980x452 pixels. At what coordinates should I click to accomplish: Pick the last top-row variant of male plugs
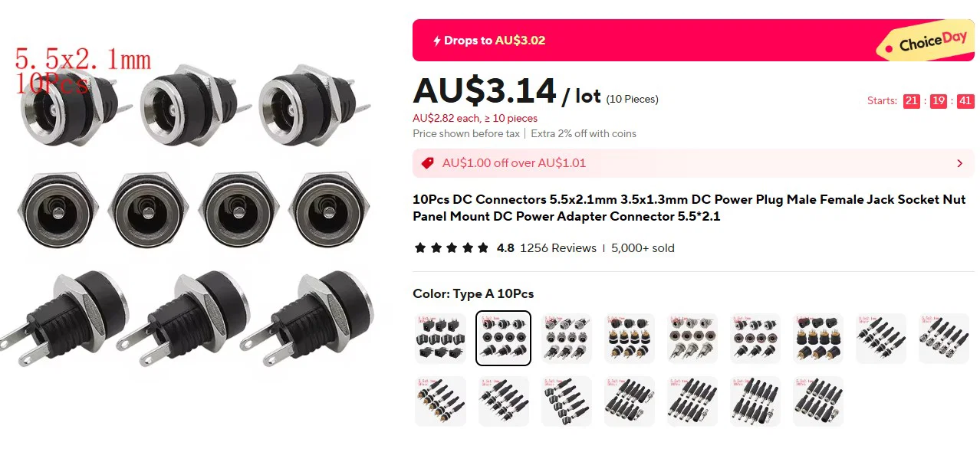943,338
